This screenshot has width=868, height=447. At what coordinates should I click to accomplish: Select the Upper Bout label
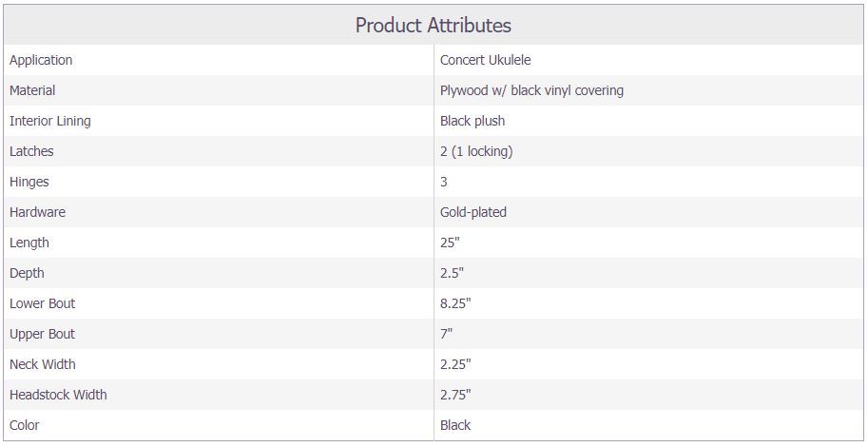pos(42,334)
